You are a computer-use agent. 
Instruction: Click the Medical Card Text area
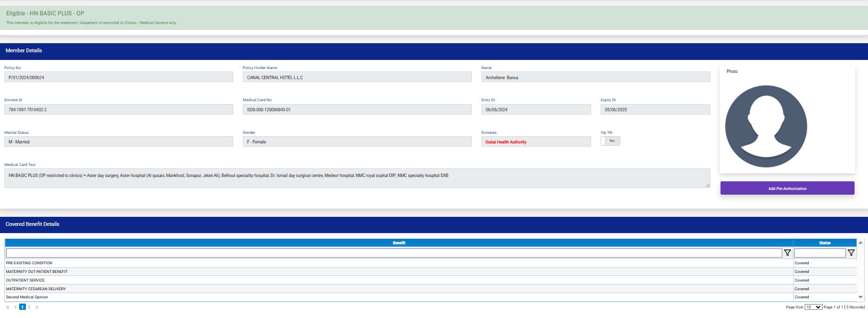coord(357,178)
